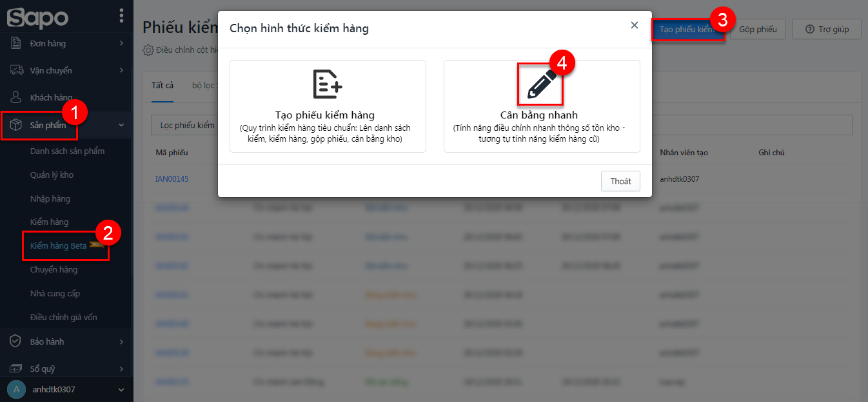Click the pencil icon for Cân bằng nhanh
Screen dimensions: 868x402
tap(541, 84)
